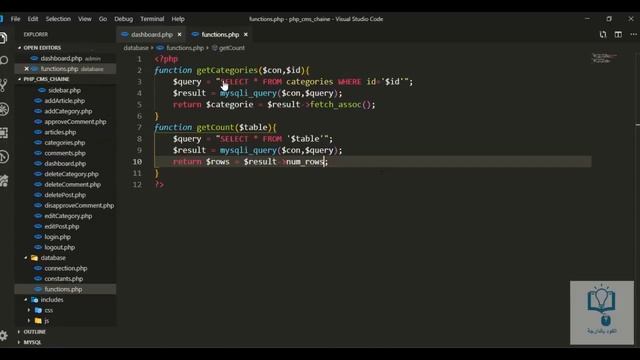Open the Edit menu
Image resolution: width=640 pixels, height=360 pixels.
[x=33, y=19]
